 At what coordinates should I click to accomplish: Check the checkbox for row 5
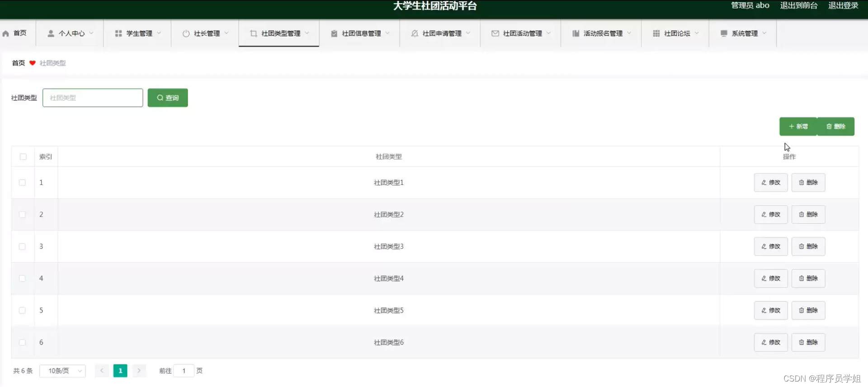pyautogui.click(x=22, y=311)
